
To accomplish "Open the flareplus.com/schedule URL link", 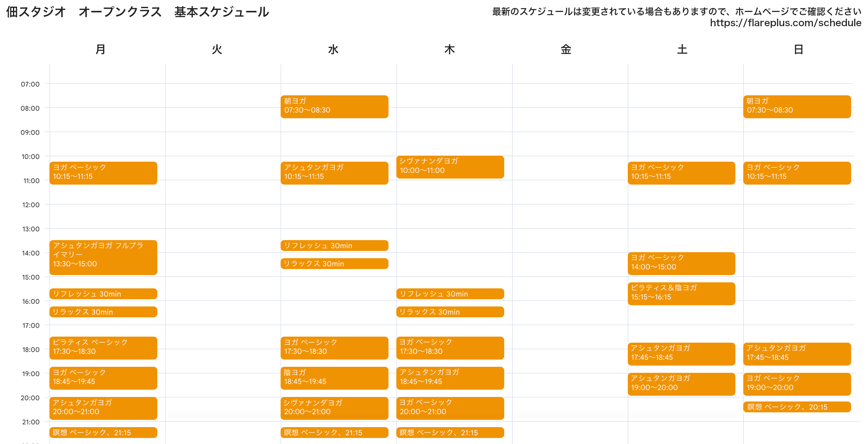I will [x=785, y=23].
